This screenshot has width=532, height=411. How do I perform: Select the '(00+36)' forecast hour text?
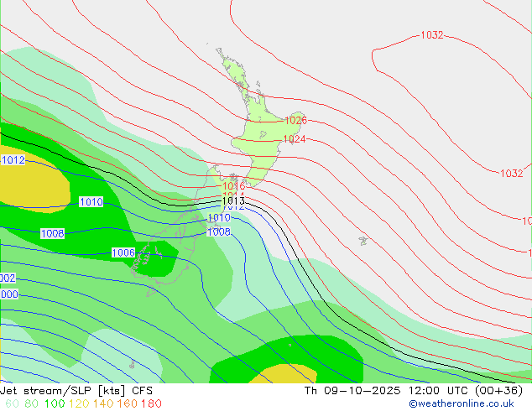pyautogui.click(x=498, y=391)
